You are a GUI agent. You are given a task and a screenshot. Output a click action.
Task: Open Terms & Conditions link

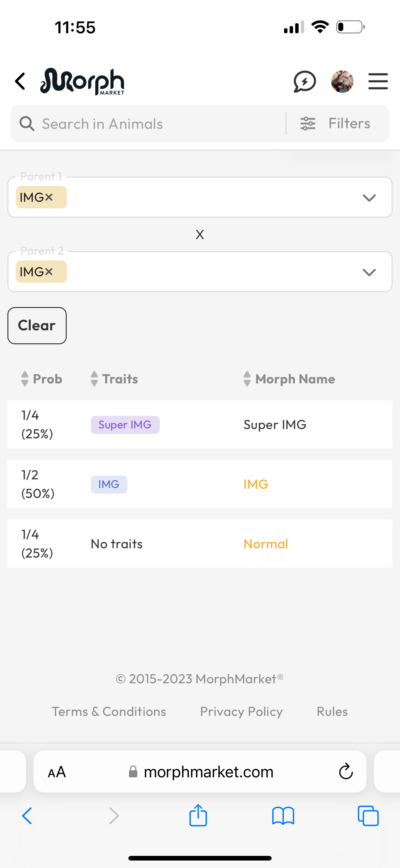(x=109, y=711)
